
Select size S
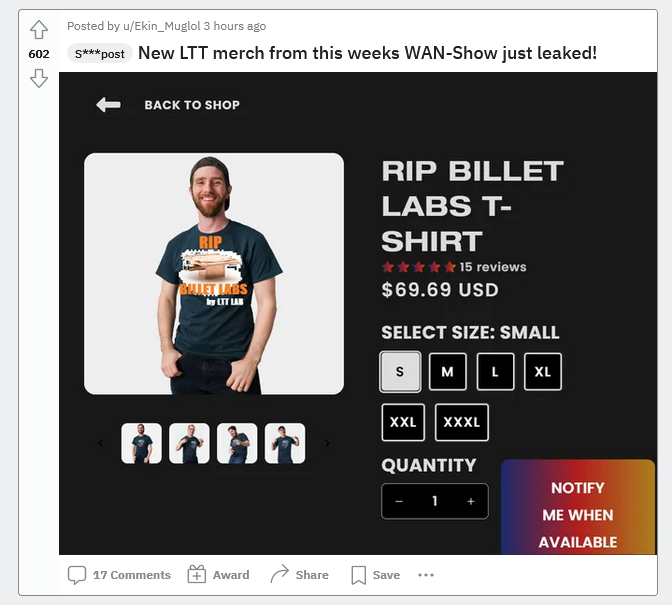(400, 371)
